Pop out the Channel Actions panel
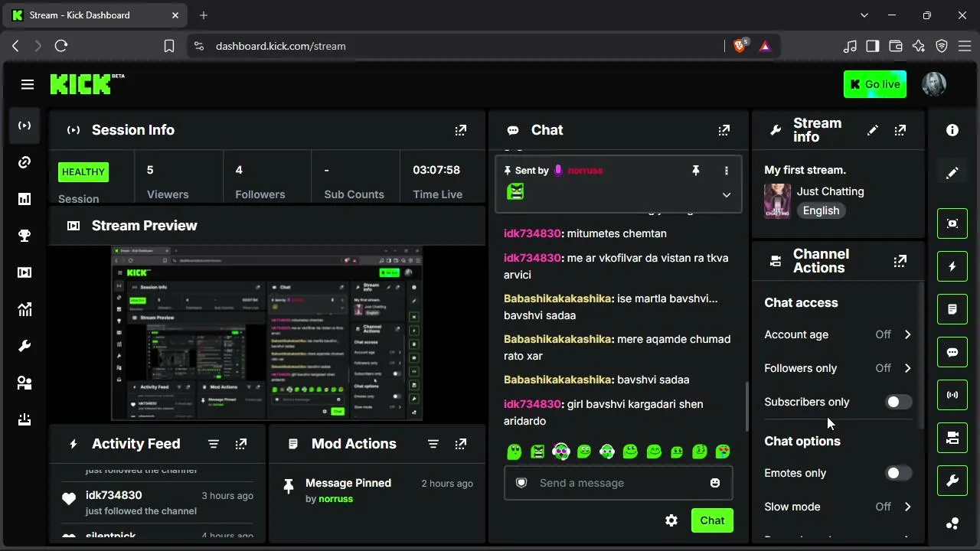Screen dimensions: 980x551 click(900, 261)
